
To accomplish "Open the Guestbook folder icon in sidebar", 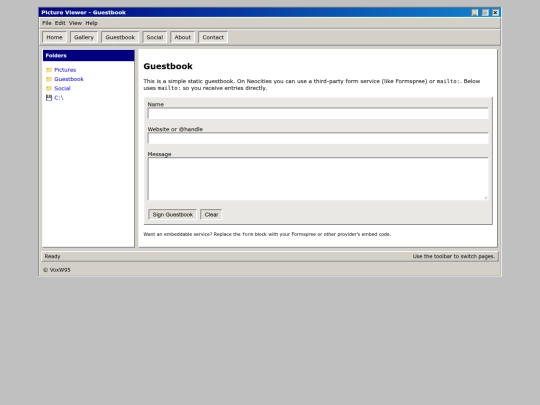I will pos(49,79).
